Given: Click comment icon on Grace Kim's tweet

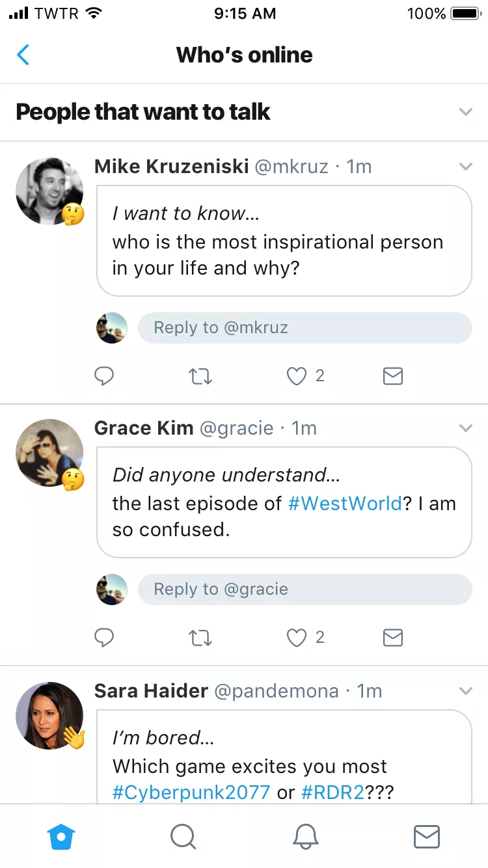Looking at the screenshot, I should coord(104,638).
